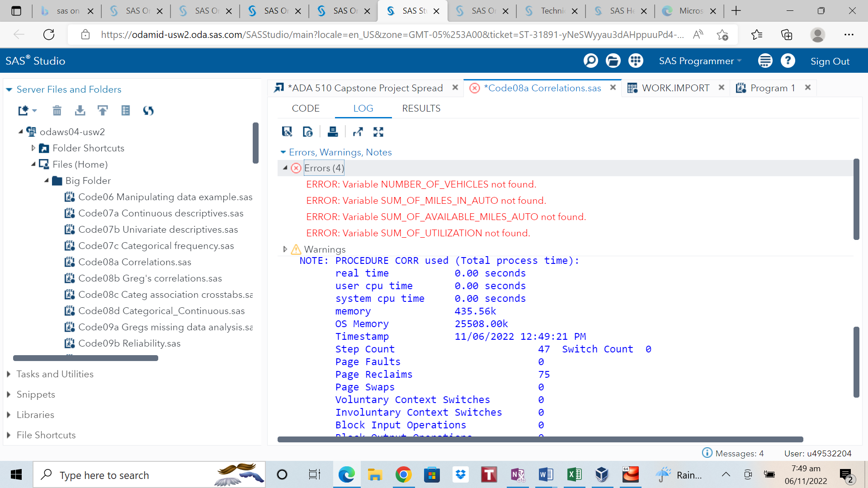Open the SAS Studio search icon

pyautogui.click(x=590, y=61)
